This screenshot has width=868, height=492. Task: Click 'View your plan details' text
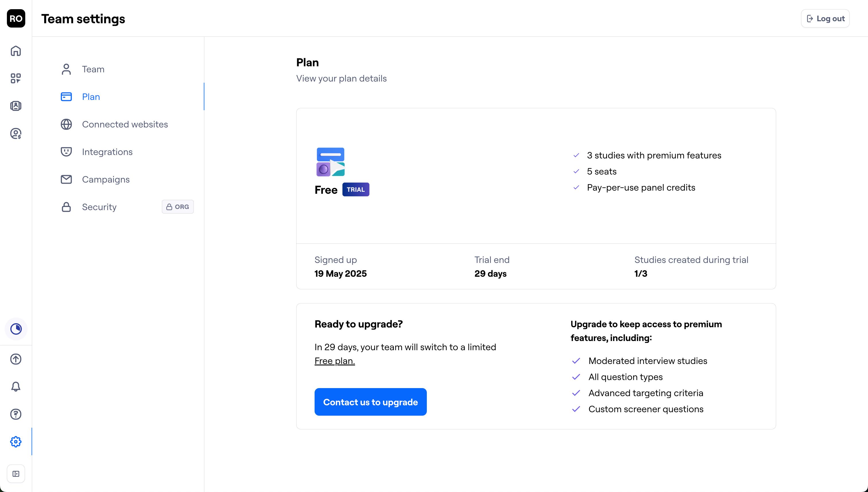pyautogui.click(x=341, y=78)
